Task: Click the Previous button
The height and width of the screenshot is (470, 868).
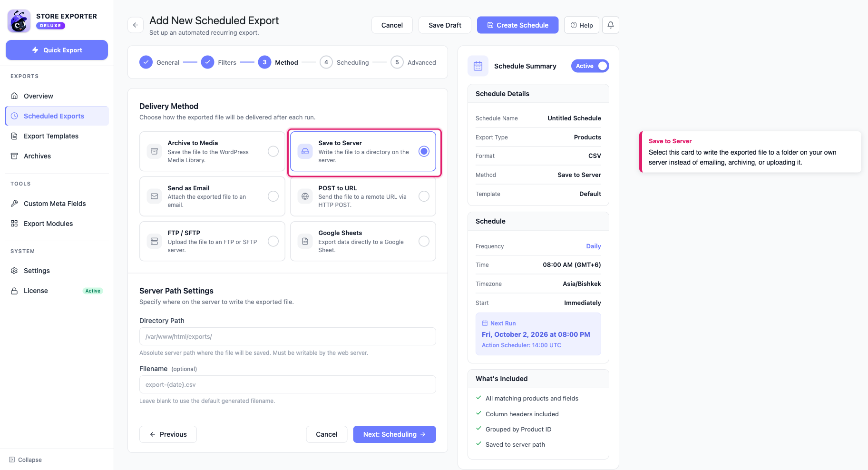Action: 168,434
